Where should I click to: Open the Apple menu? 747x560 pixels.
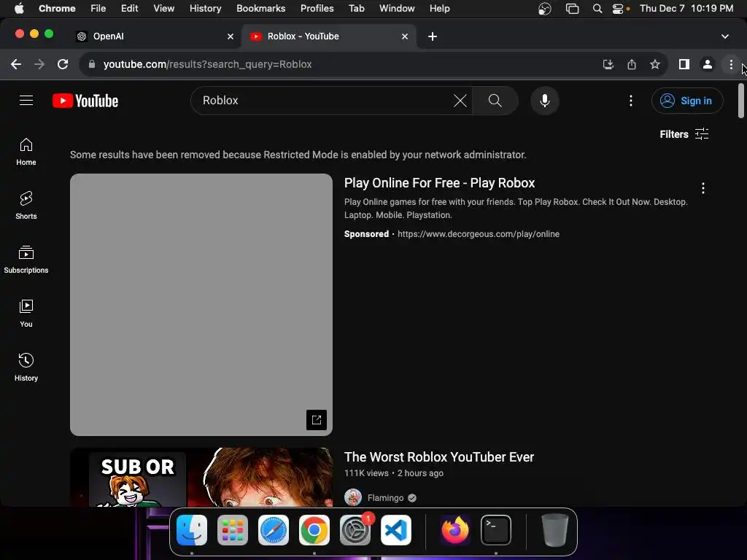[19, 8]
